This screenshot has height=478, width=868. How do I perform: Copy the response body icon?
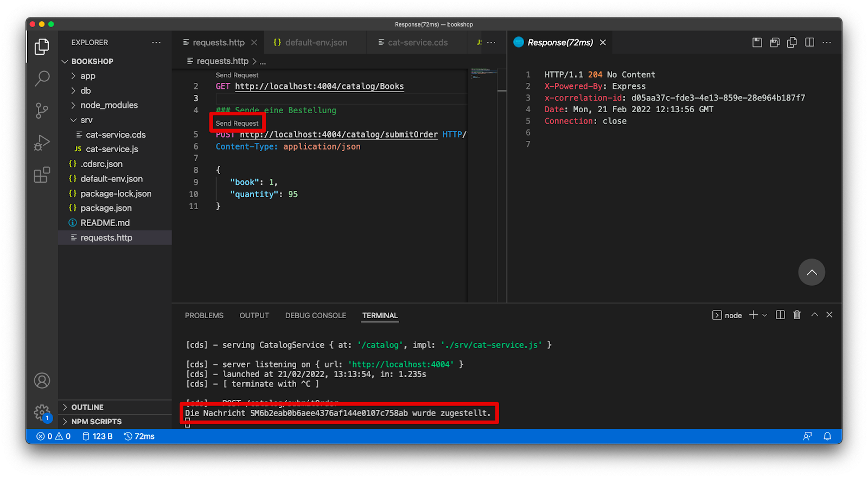792,42
